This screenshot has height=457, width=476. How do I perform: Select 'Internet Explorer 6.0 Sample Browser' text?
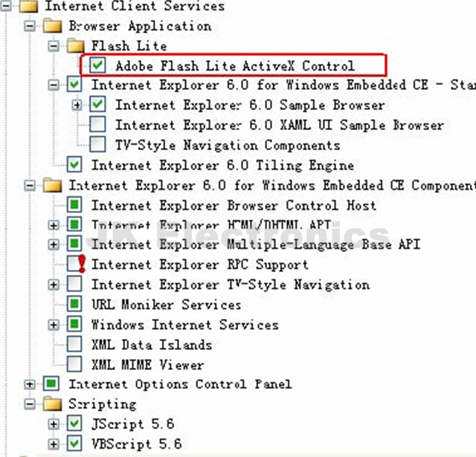(250, 106)
